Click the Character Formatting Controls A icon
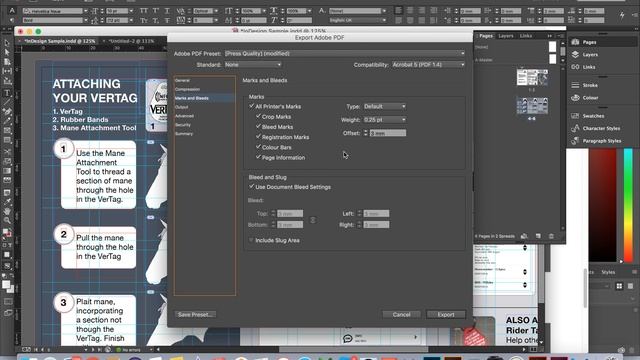Image resolution: width=640 pixels, height=360 pixels. pyautogui.click(x=12, y=11)
